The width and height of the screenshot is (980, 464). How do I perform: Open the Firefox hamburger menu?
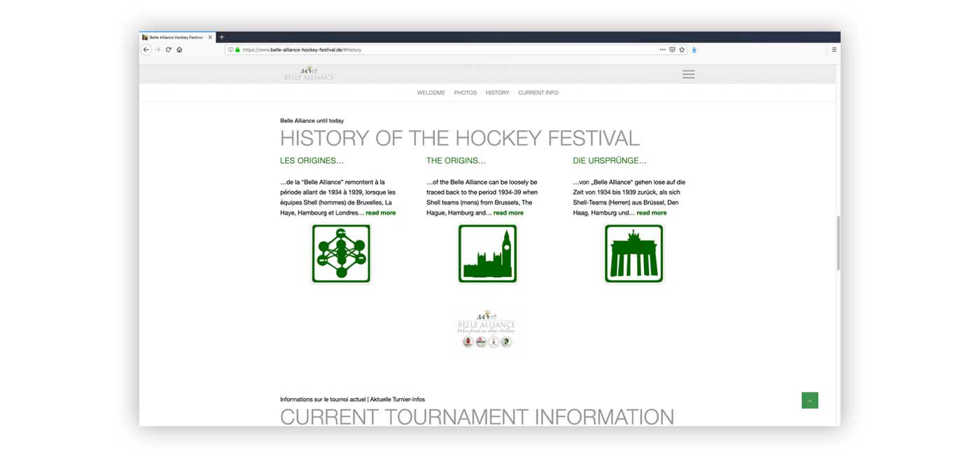pyautogui.click(x=834, y=50)
